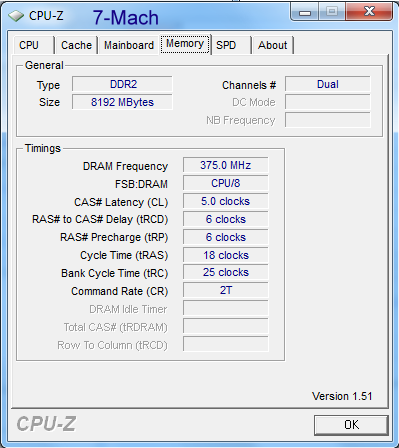Click the empty NB Frequency field

(x=328, y=120)
